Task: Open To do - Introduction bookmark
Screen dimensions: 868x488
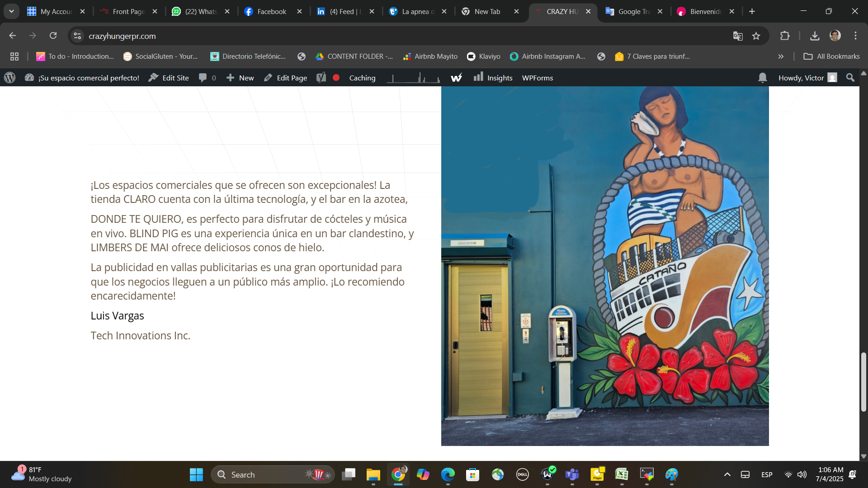Action: [x=75, y=56]
